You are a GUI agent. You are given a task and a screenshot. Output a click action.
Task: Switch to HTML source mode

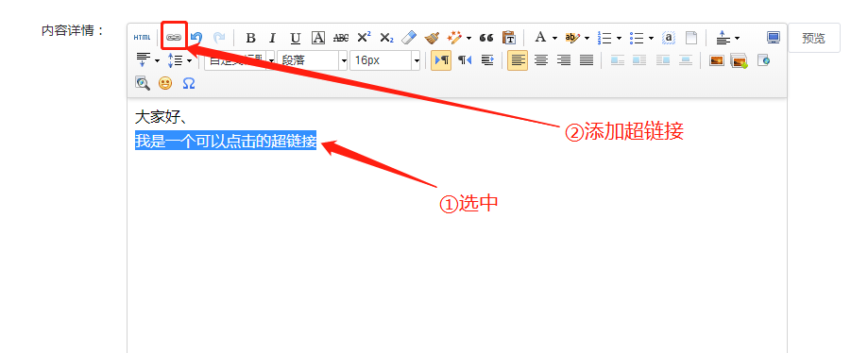[x=142, y=38]
